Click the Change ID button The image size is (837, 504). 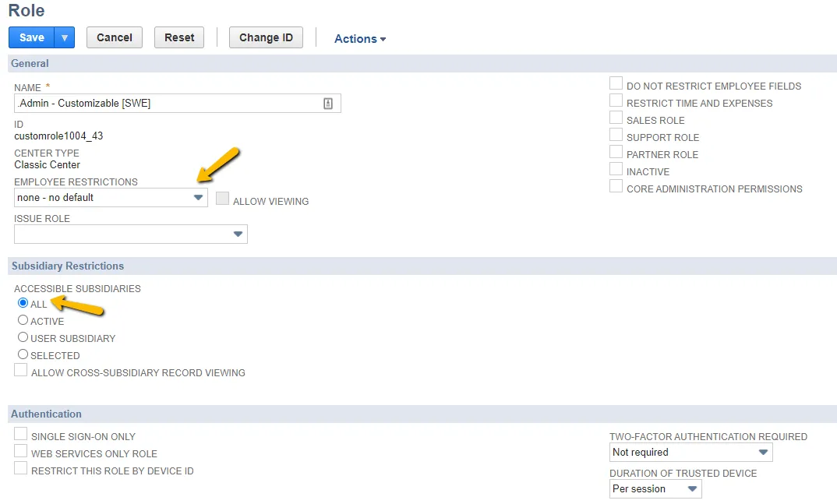266,38
